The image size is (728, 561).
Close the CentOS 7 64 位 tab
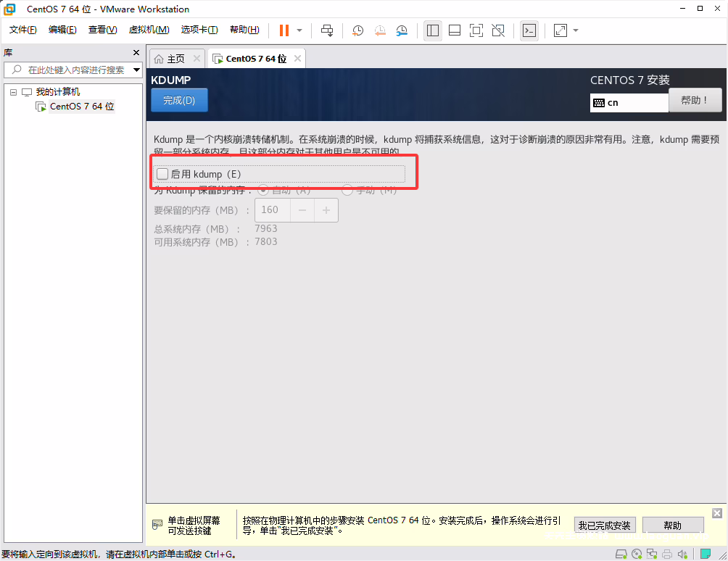[x=297, y=59]
